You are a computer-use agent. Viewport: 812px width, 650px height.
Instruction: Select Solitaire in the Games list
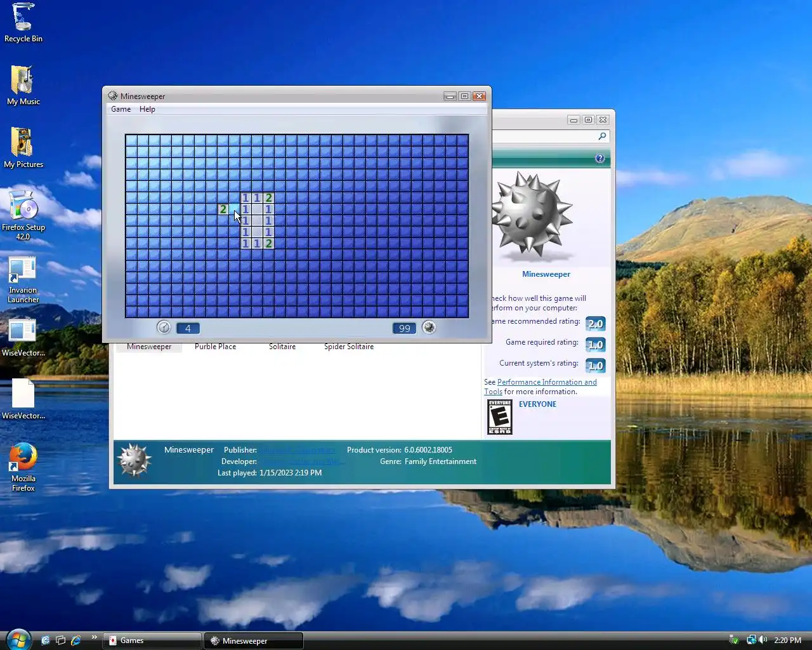tap(282, 347)
